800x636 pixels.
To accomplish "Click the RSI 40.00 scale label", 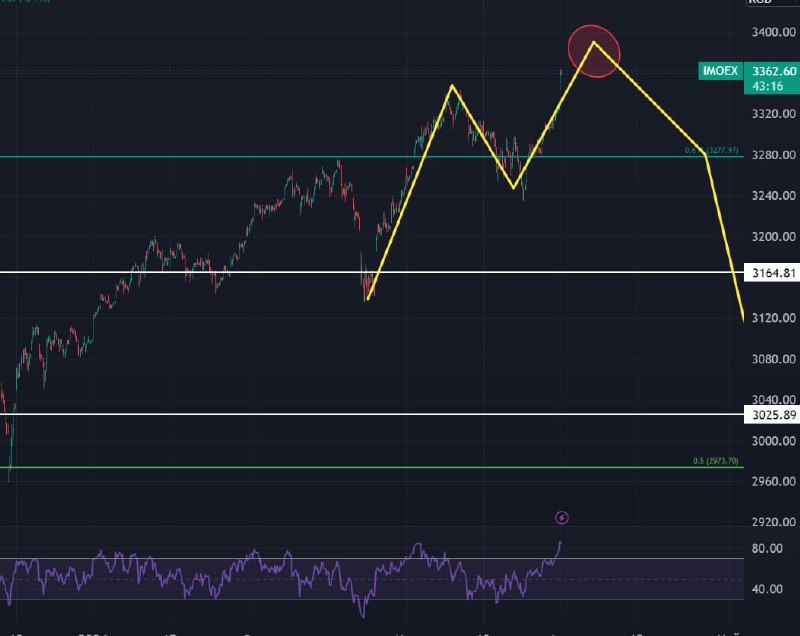I will 767,589.
